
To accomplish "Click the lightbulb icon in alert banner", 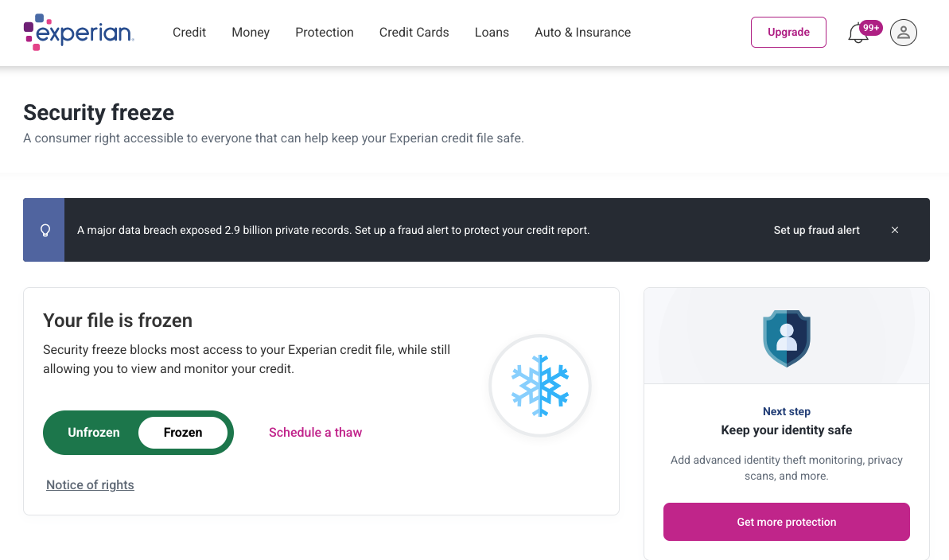I will point(45,230).
